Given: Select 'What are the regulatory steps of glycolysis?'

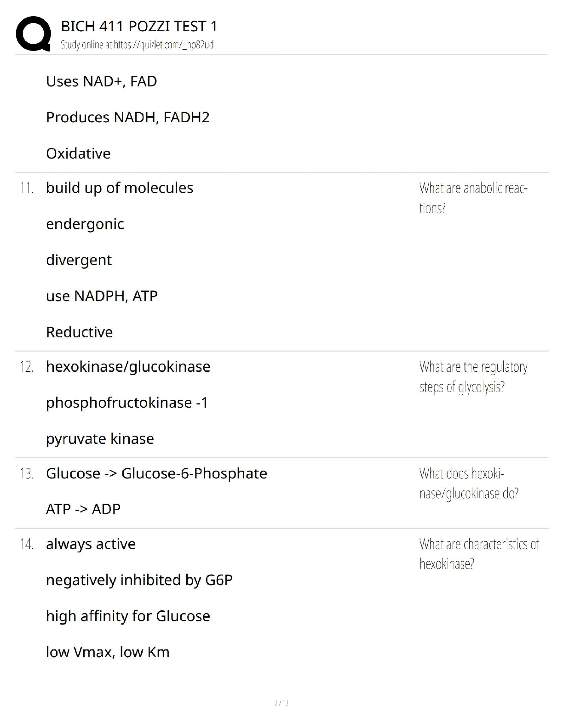Looking at the screenshot, I should [473, 377].
